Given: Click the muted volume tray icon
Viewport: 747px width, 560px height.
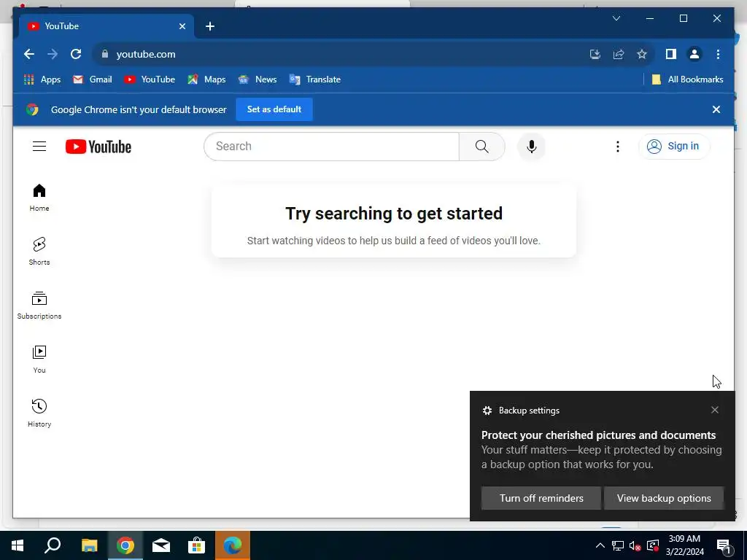Looking at the screenshot, I should click(x=635, y=545).
